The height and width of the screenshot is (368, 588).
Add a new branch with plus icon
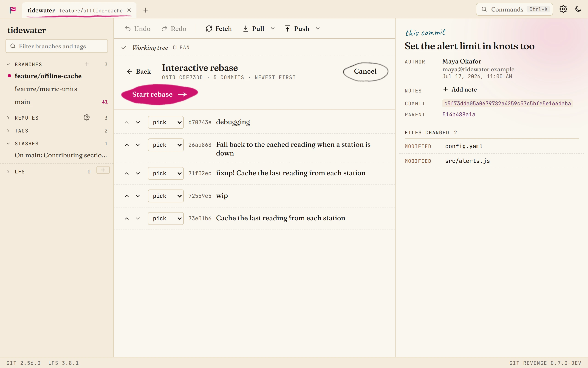point(87,64)
